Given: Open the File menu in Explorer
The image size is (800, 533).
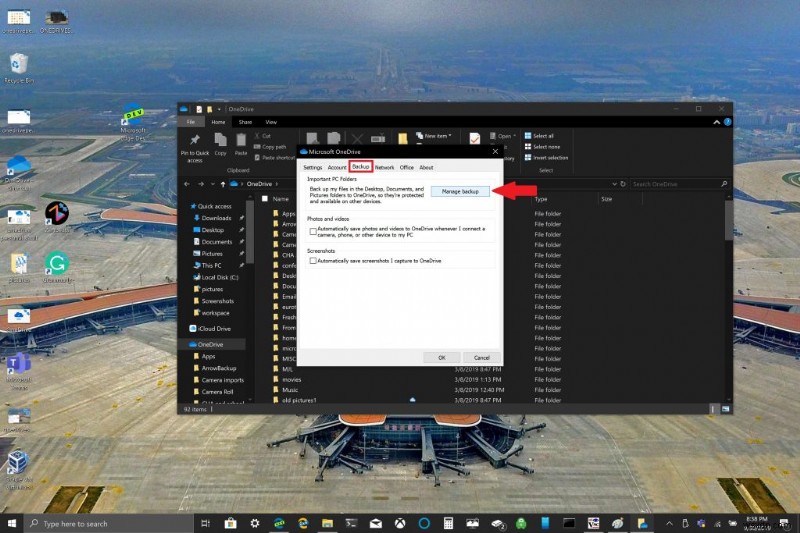Looking at the screenshot, I should pyautogui.click(x=191, y=122).
